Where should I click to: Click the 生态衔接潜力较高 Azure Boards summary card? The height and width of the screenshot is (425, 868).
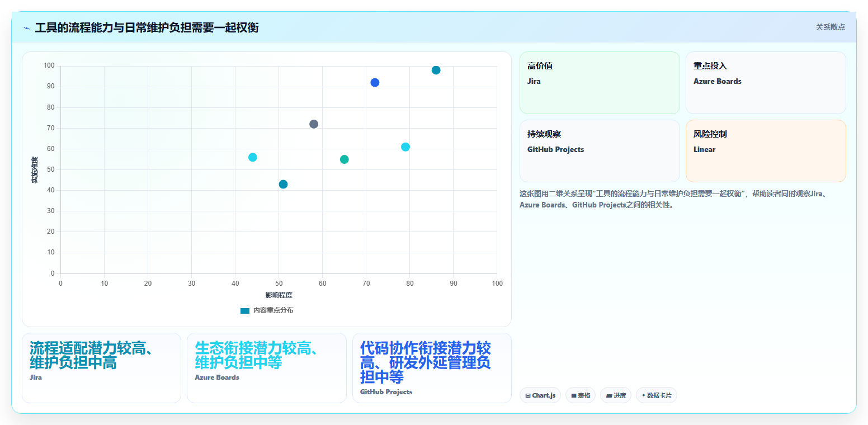point(267,368)
